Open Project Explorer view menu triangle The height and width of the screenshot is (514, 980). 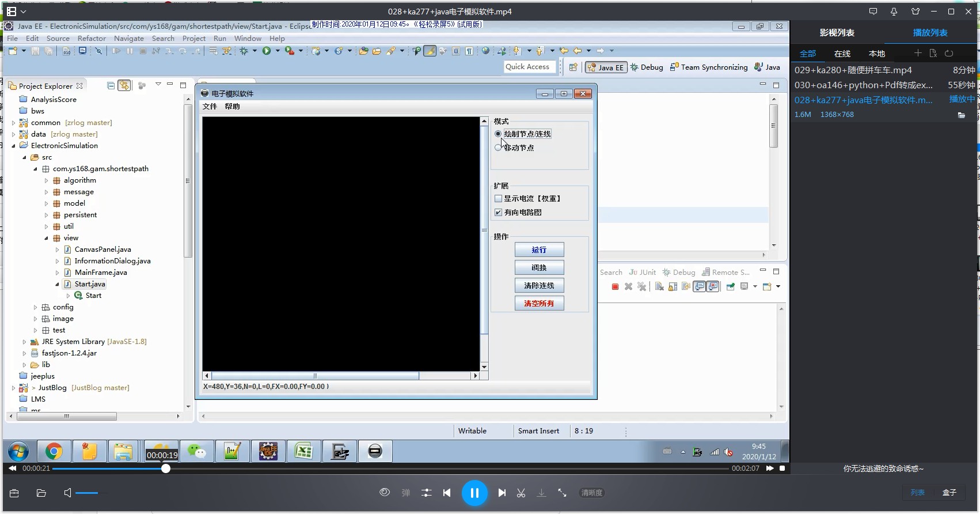tap(158, 85)
